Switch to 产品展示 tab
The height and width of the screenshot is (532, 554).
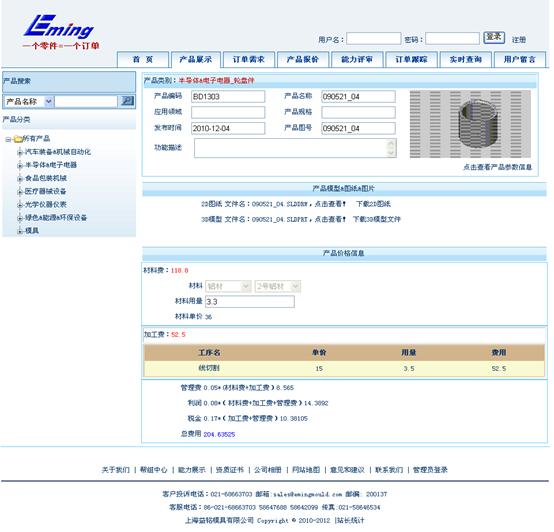pos(196,59)
